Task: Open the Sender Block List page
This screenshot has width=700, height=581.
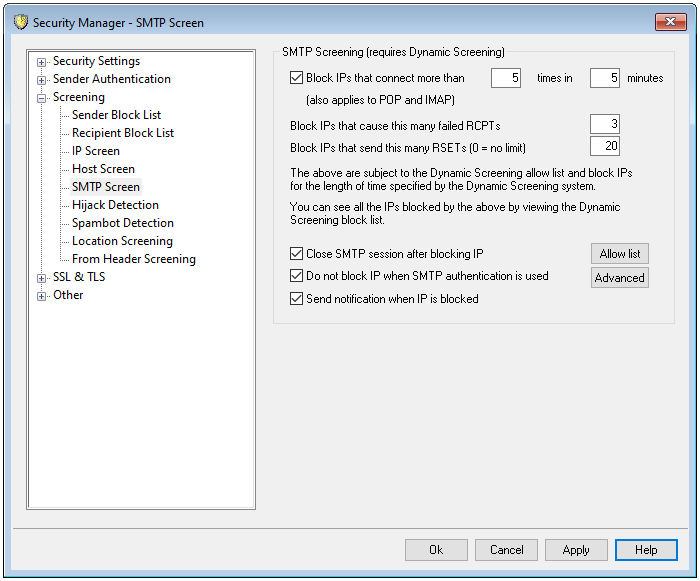Action: click(116, 115)
